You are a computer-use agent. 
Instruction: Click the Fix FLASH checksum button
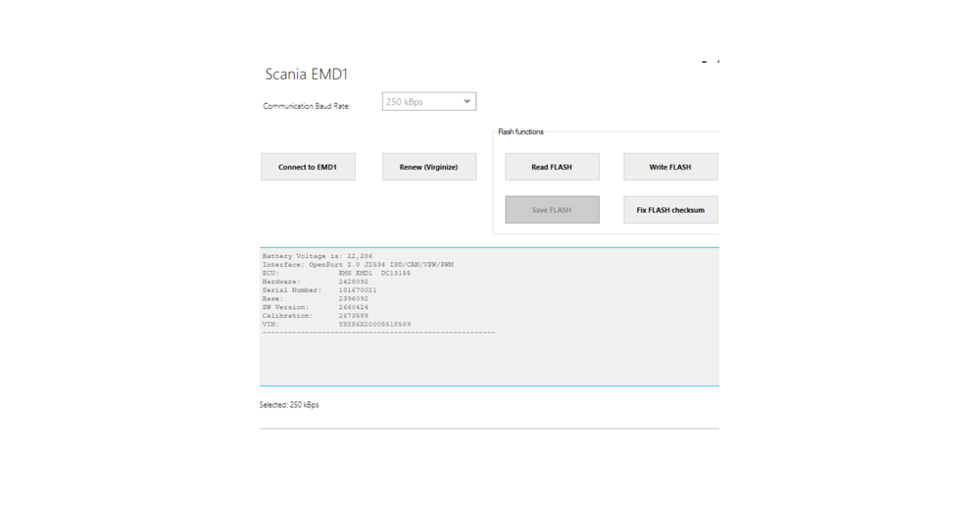coord(670,210)
